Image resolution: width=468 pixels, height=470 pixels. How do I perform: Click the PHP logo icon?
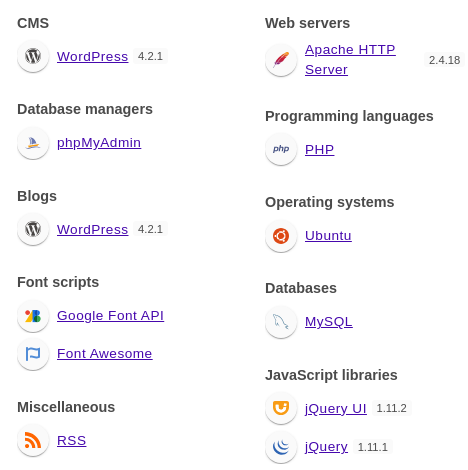point(281,149)
